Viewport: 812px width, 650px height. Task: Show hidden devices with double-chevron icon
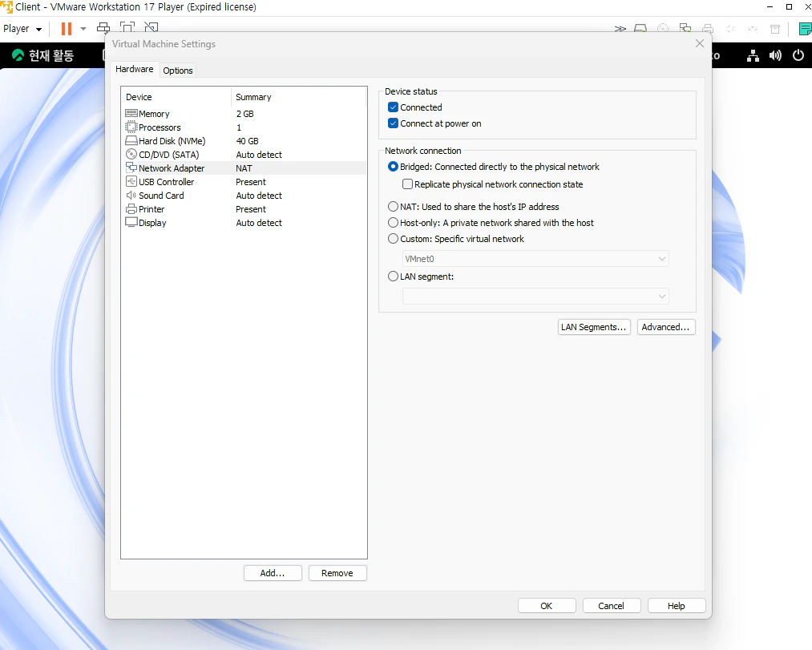620,29
